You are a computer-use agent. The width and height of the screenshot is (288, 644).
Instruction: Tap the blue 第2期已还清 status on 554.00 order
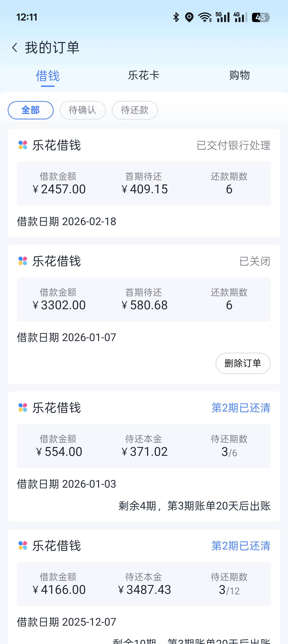241,408
